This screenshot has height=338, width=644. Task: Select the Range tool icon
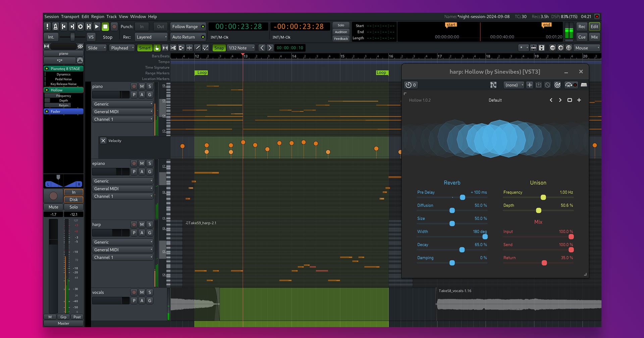point(165,48)
